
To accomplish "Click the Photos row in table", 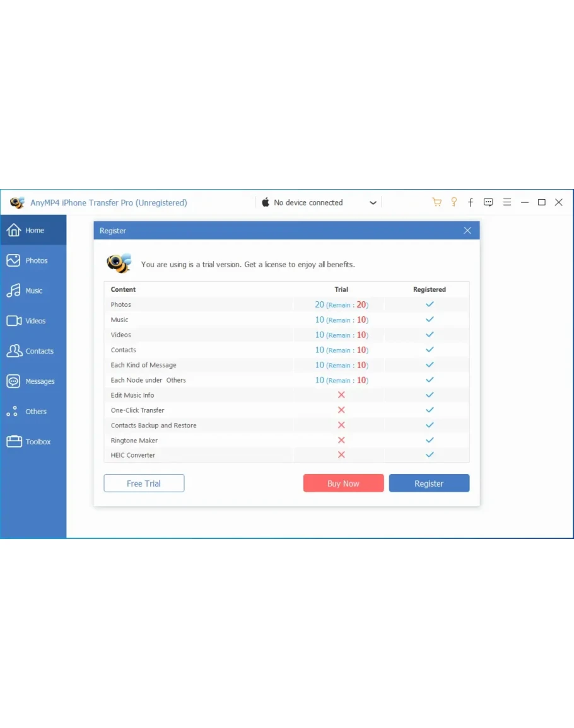I will [121, 304].
